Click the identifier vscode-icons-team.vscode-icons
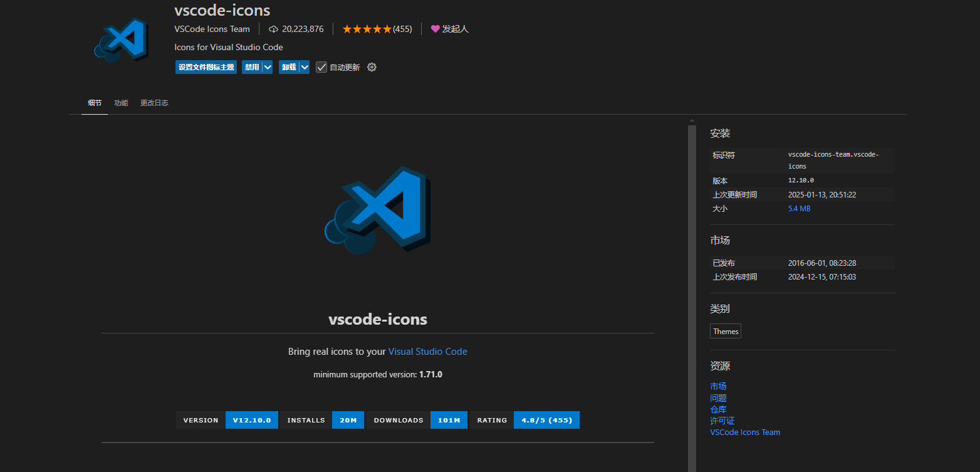 click(x=833, y=160)
